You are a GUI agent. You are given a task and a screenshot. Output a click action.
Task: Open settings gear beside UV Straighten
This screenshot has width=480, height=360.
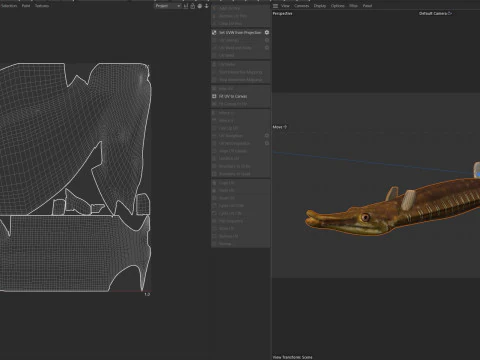(267, 136)
